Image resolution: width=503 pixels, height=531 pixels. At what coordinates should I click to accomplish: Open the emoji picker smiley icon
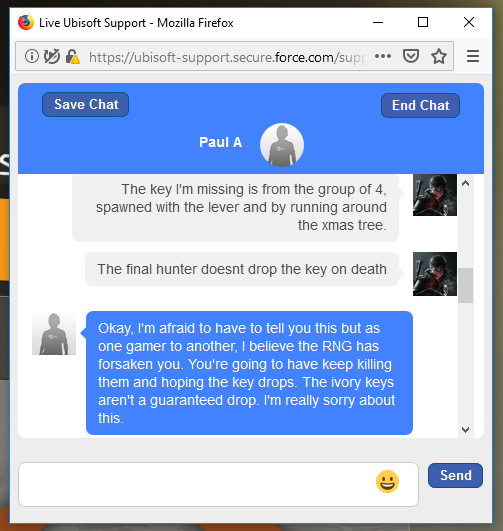[x=387, y=481]
